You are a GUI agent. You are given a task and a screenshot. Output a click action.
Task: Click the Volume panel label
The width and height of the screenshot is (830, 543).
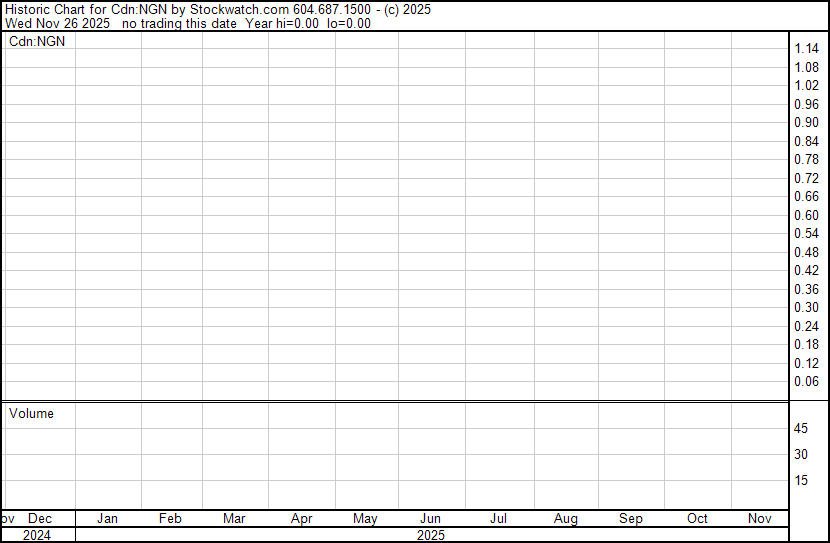(31, 413)
